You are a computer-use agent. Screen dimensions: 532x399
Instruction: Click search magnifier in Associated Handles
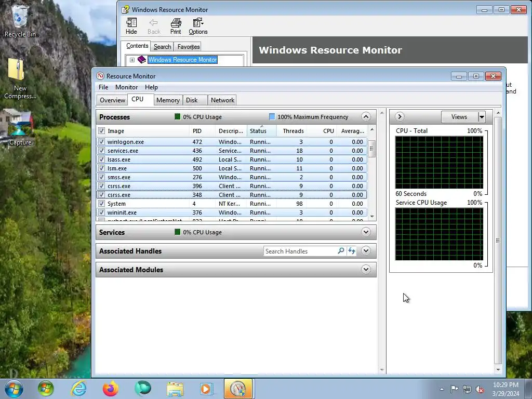pyautogui.click(x=341, y=251)
